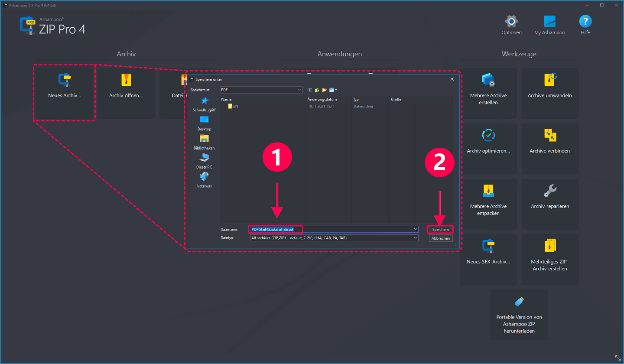The height and width of the screenshot is (364, 624).
Task: Expand the Speichern in folder dropdown
Action: click(299, 90)
